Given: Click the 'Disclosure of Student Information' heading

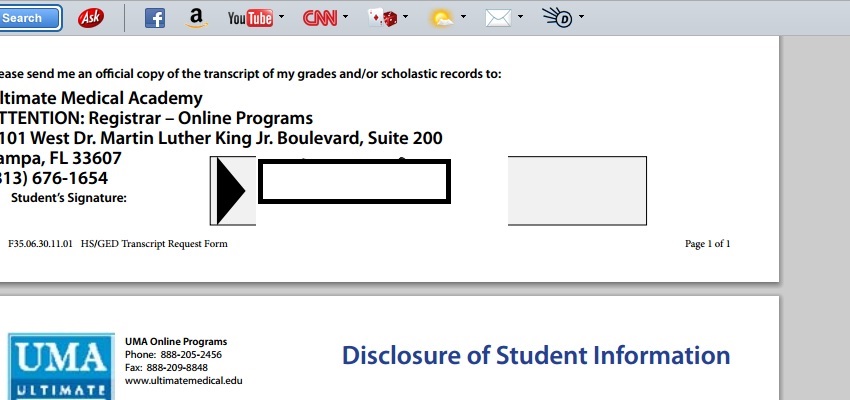Looking at the screenshot, I should tap(536, 356).
